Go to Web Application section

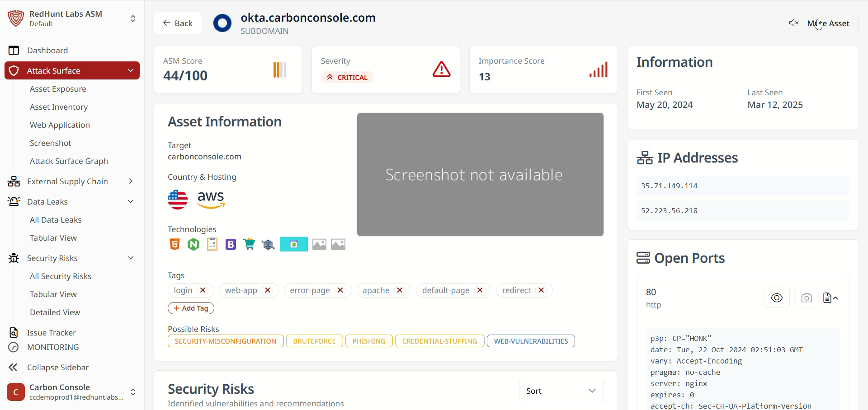click(60, 125)
